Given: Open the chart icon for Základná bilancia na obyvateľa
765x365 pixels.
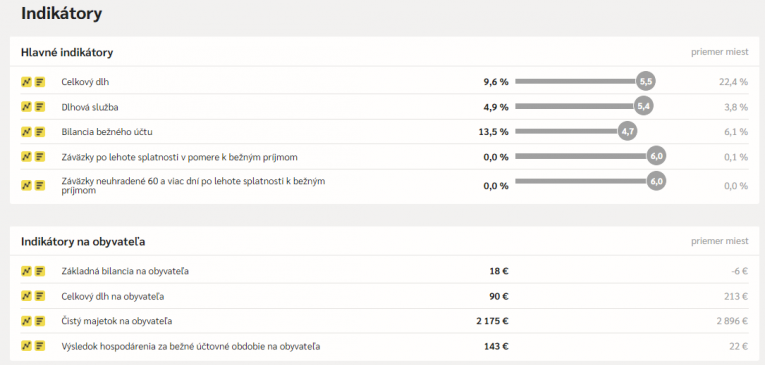Looking at the screenshot, I should point(26,271).
